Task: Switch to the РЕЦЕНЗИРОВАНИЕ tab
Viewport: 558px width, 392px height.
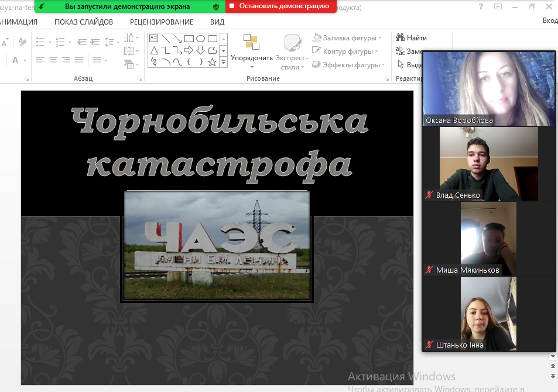Action: [x=162, y=22]
